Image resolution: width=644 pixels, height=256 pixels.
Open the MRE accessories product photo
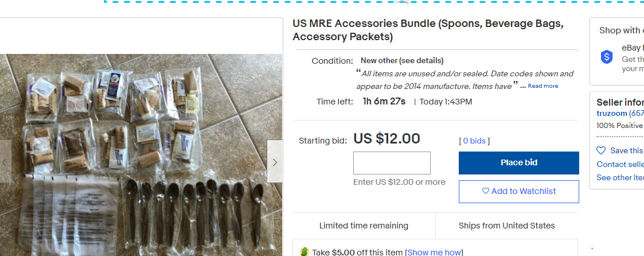[x=141, y=155]
